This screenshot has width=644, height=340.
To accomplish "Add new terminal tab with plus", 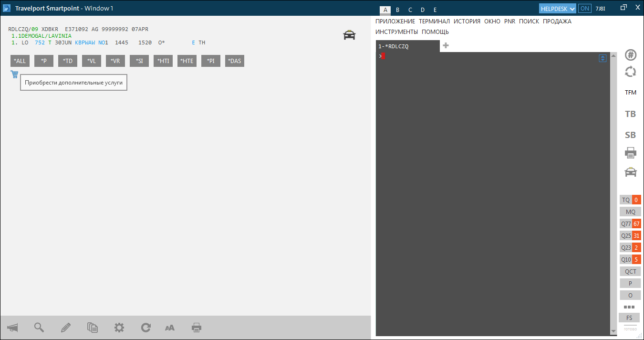I will [x=446, y=46].
